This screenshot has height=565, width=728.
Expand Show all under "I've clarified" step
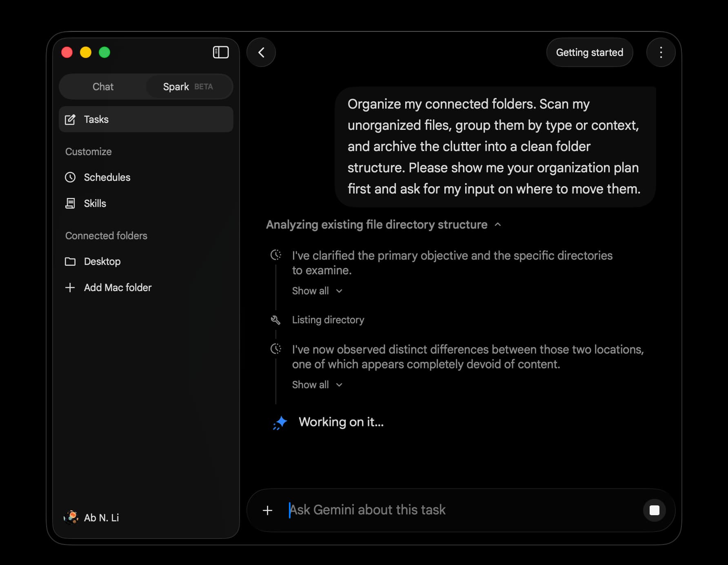317,291
